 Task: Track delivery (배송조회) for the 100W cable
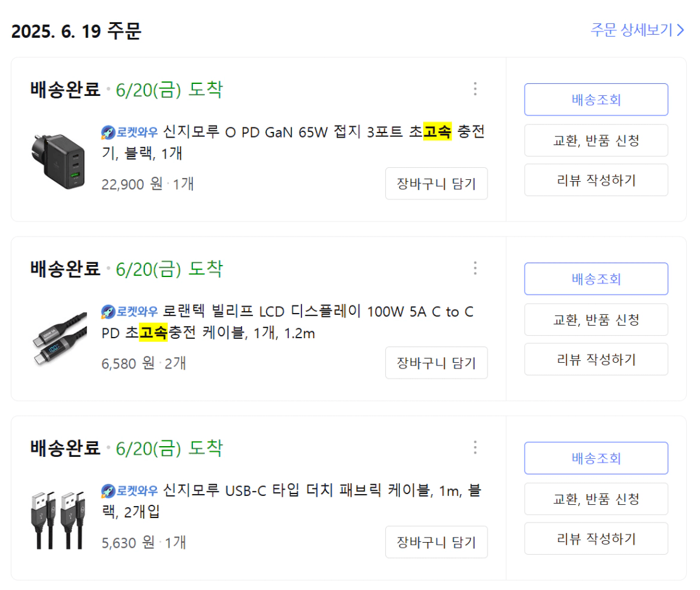pyautogui.click(x=596, y=279)
